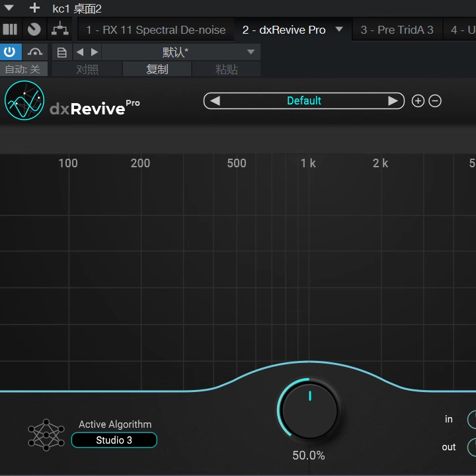
Task: Click the gauge knob icon
Action: pos(34,30)
